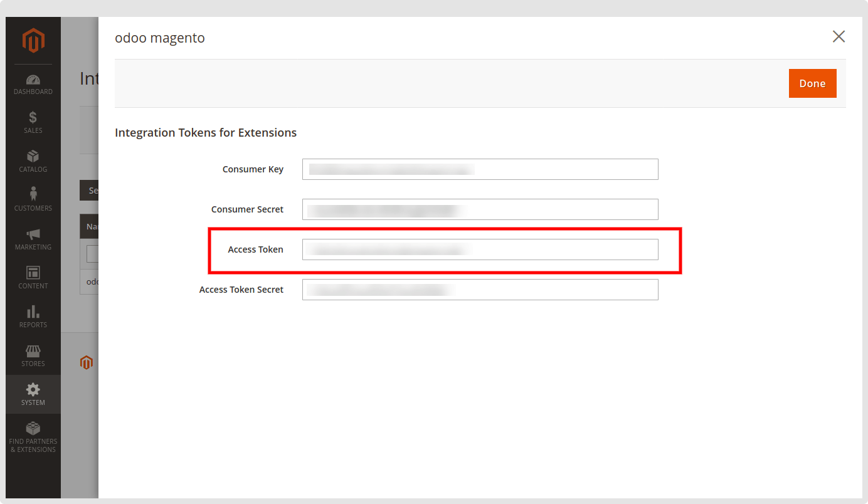Image resolution: width=868 pixels, height=504 pixels.
Task: Open the Dashboard section
Action: pos(33,85)
